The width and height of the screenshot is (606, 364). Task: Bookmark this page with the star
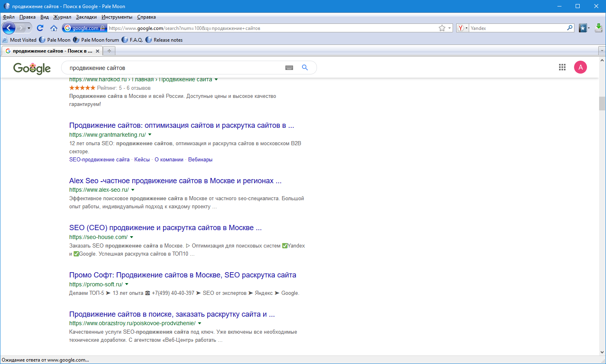coord(442,28)
